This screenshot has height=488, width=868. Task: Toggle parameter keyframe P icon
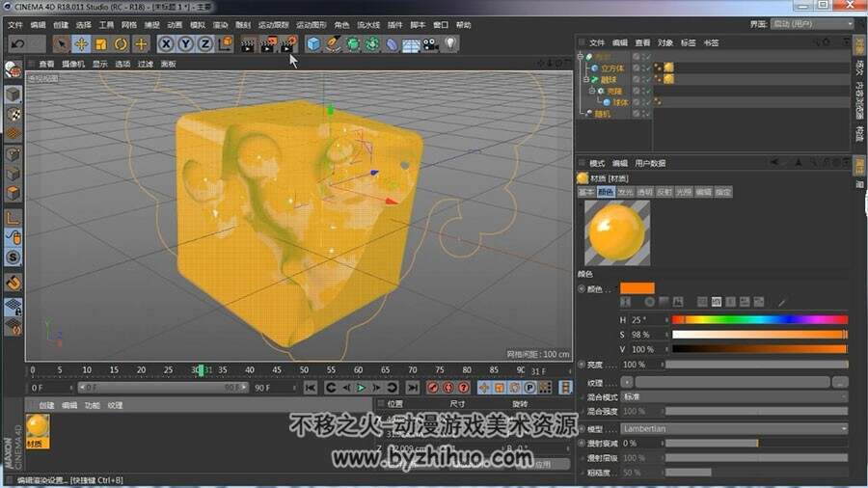point(529,388)
